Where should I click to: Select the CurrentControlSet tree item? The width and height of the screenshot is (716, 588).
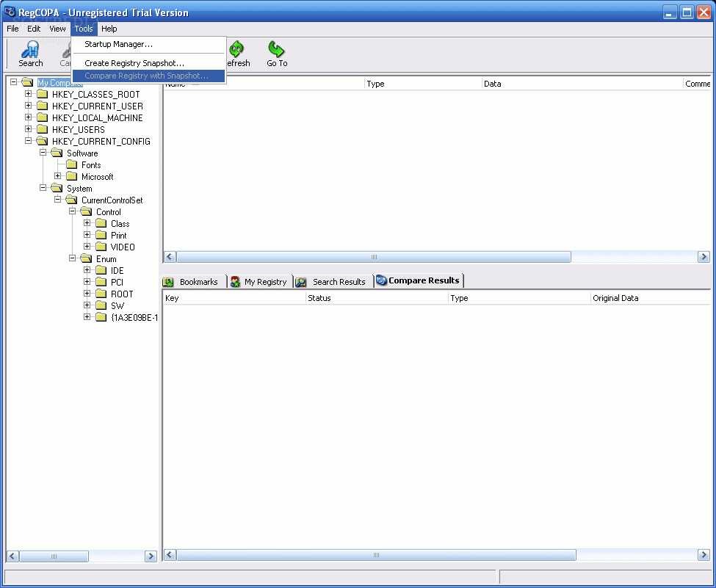coord(112,200)
